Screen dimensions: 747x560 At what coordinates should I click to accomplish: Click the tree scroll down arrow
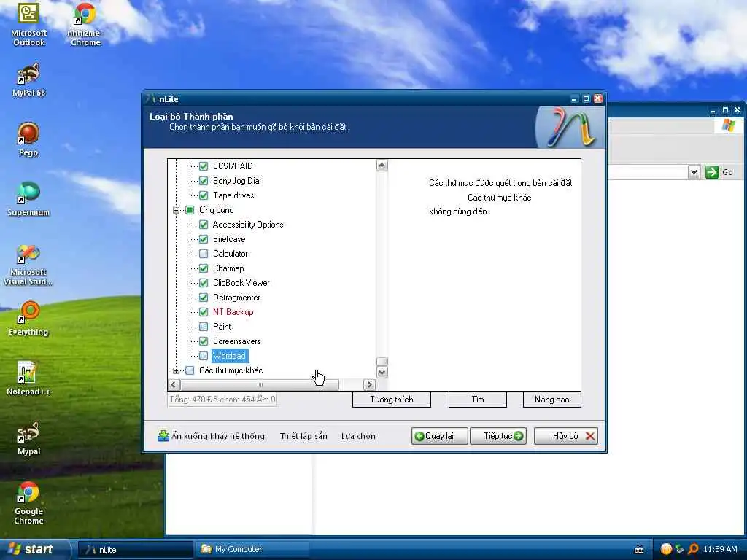click(x=382, y=372)
